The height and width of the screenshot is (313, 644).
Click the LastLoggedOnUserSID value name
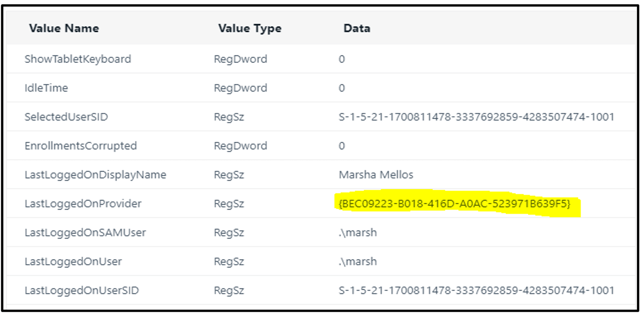click(x=81, y=291)
